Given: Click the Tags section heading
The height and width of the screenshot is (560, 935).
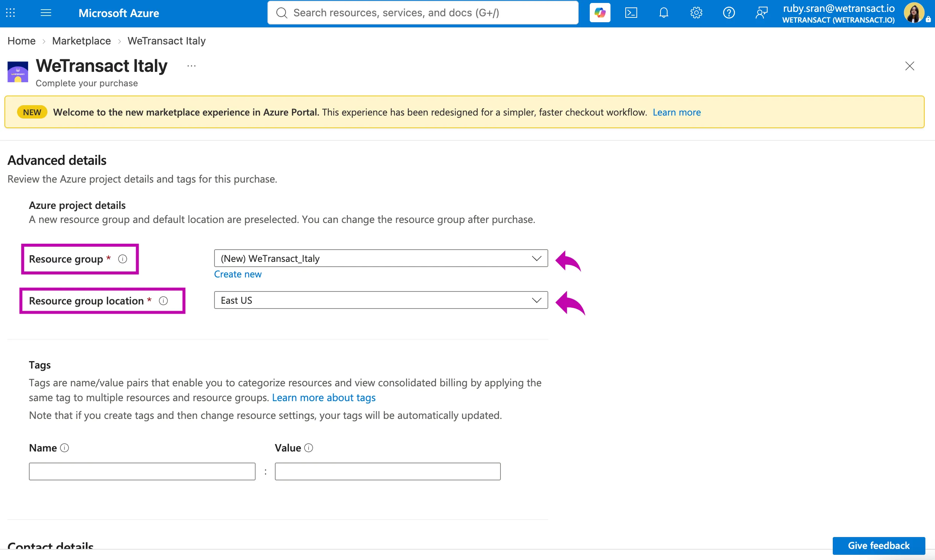Looking at the screenshot, I should point(40,365).
